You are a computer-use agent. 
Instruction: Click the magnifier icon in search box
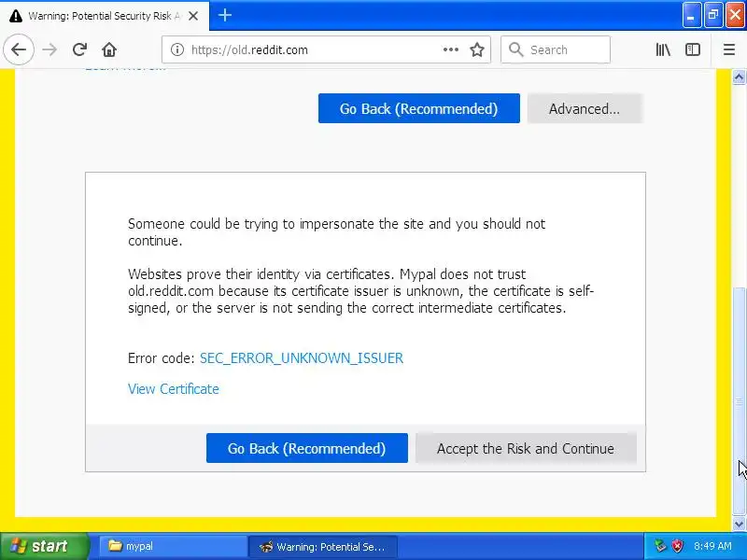[515, 49]
